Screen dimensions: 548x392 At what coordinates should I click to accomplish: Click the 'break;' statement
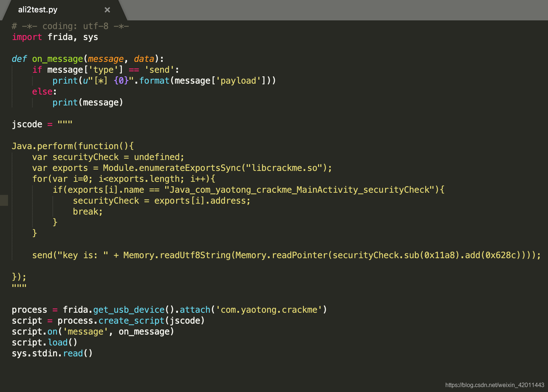click(x=88, y=212)
